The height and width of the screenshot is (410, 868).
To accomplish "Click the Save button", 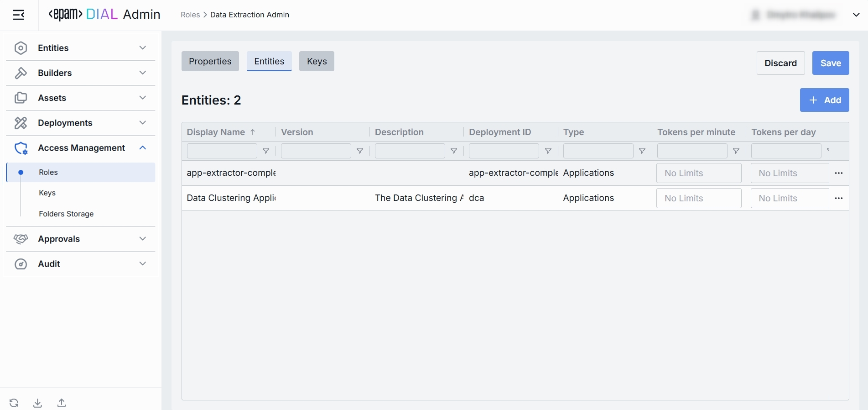I will (830, 63).
